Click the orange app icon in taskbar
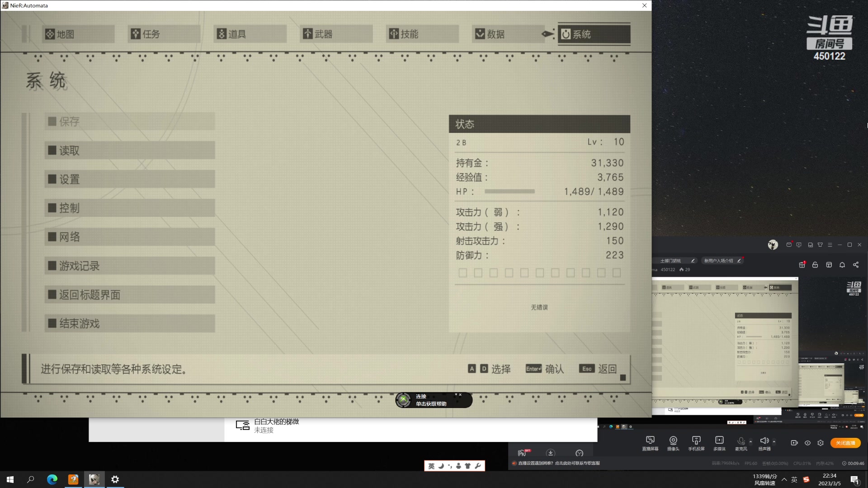Viewport: 868px width, 488px height. 73,479
